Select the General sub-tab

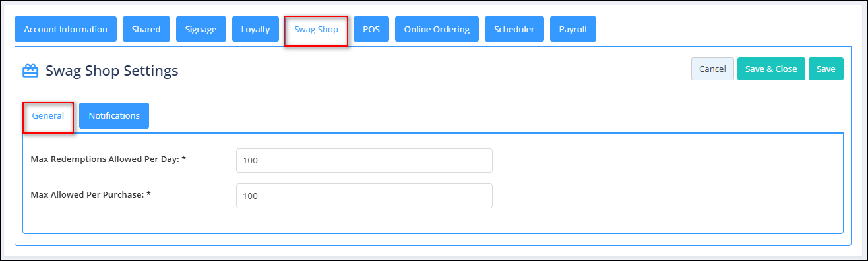click(x=48, y=116)
